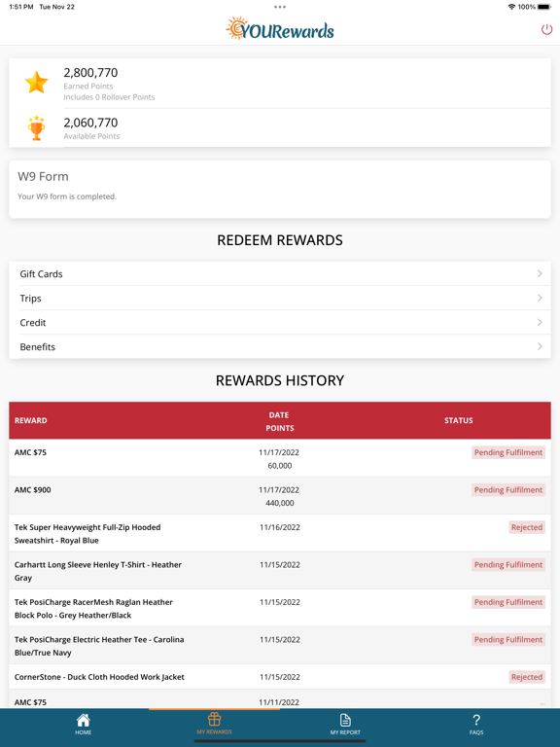Tap the 11/11/2022 date cell
Image resolution: width=560 pixels, height=747 pixels.
click(x=280, y=701)
